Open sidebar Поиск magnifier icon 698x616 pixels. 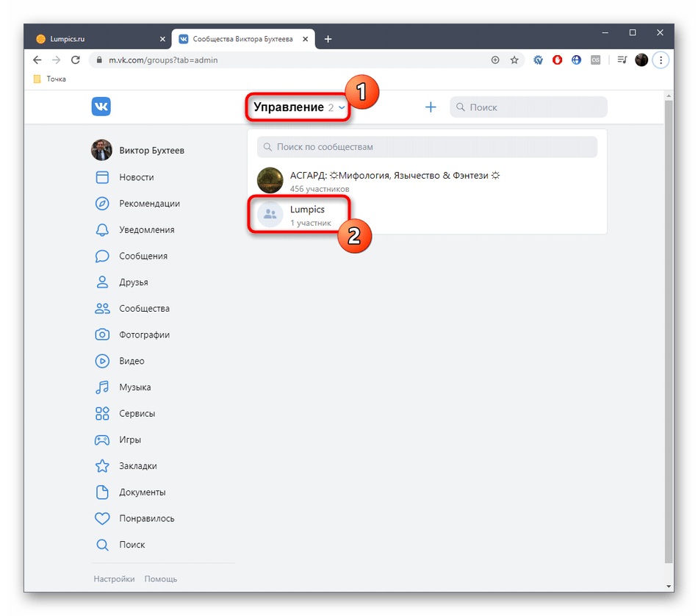click(x=102, y=545)
